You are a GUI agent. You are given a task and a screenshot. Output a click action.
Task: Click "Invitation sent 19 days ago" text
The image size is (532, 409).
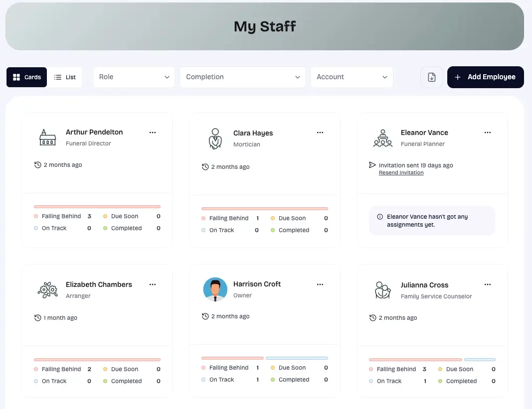[x=416, y=165]
